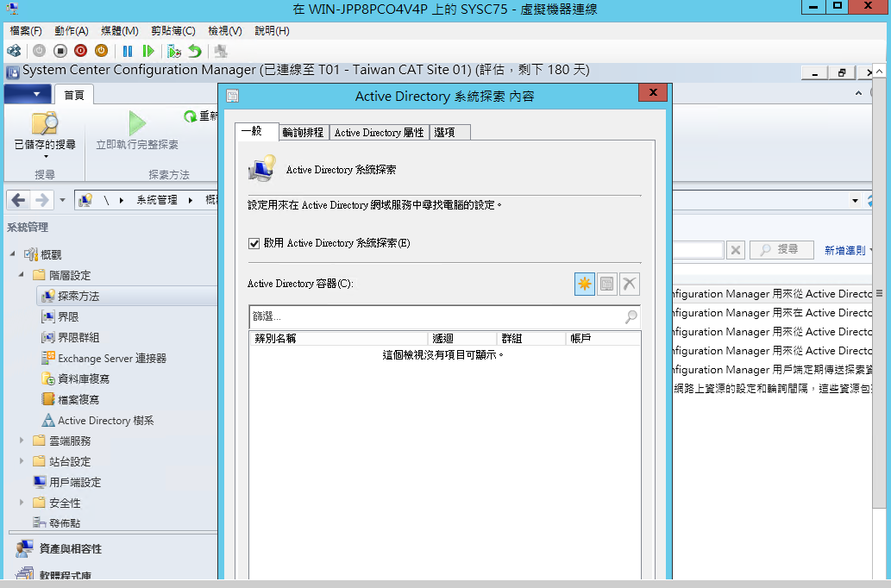This screenshot has width=891, height=588.
Task: Collapse the ribbon with the up chevron
Action: pyautogui.click(x=858, y=93)
